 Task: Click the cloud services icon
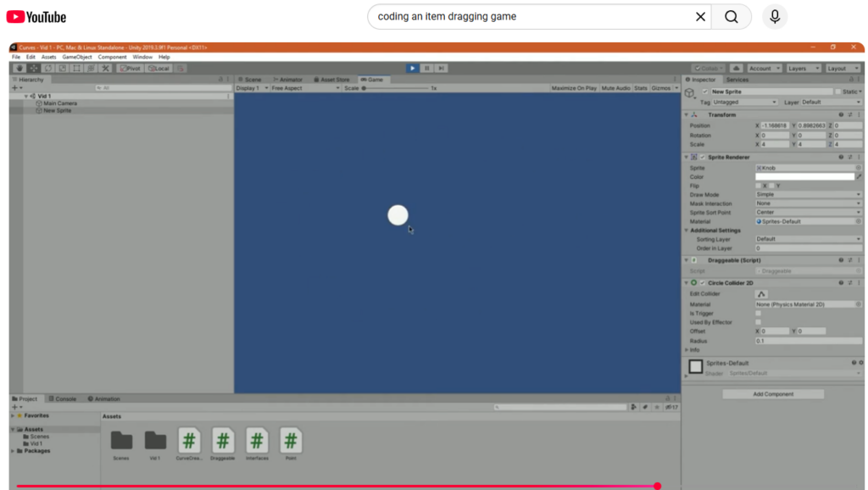pyautogui.click(x=736, y=68)
